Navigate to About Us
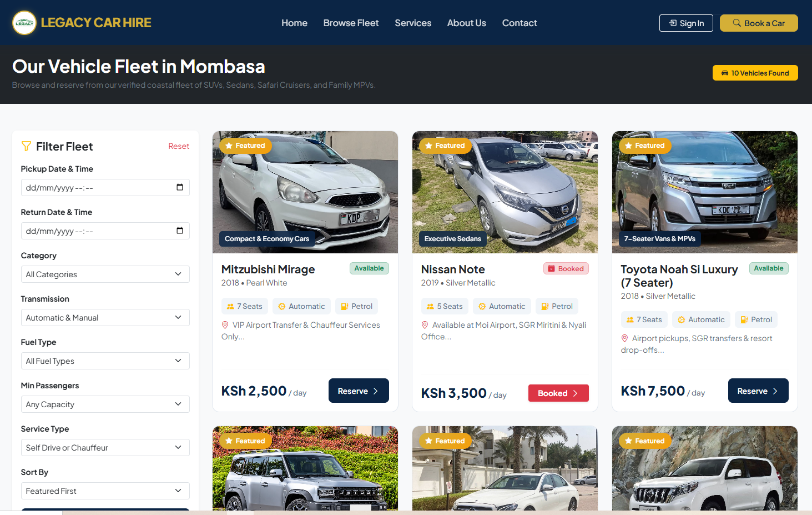812x515 pixels. click(467, 23)
